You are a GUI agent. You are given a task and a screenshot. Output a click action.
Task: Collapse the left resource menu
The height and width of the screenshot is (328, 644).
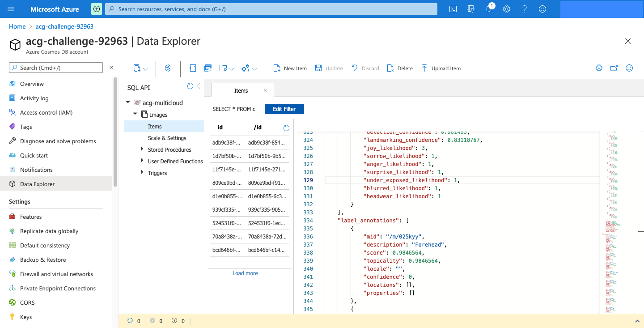click(x=111, y=68)
